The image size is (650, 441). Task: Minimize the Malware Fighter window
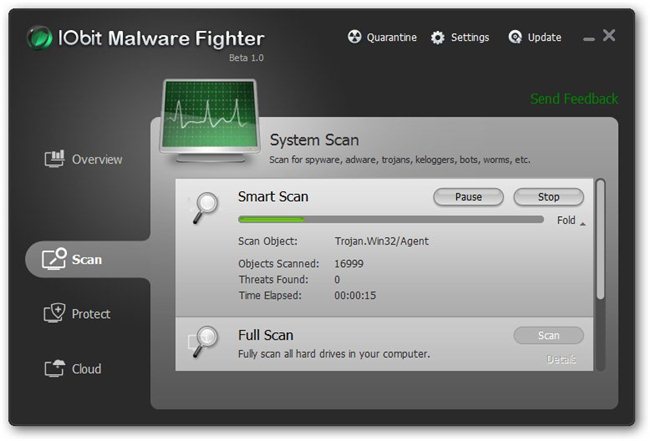pyautogui.click(x=589, y=39)
